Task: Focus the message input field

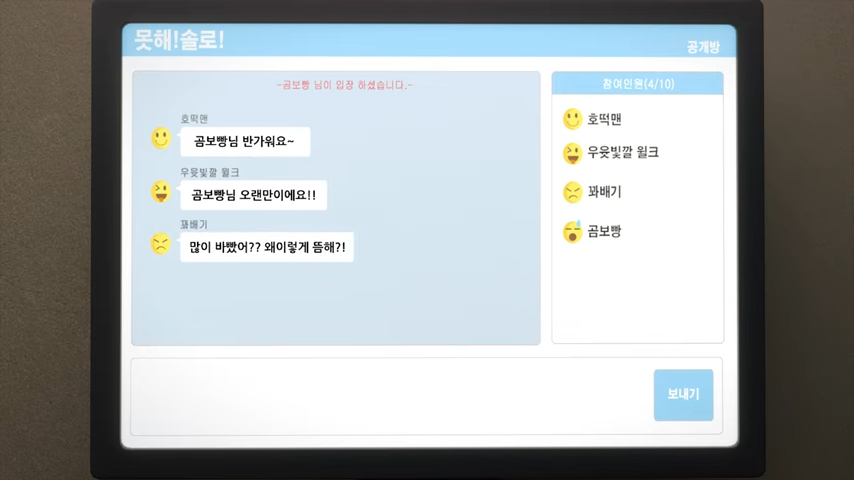Action: pyautogui.click(x=391, y=396)
